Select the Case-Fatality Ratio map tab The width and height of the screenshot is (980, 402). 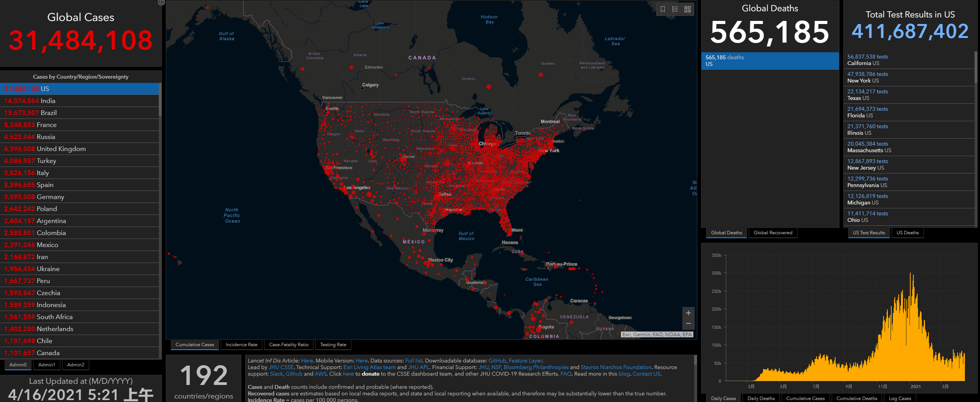coord(289,345)
